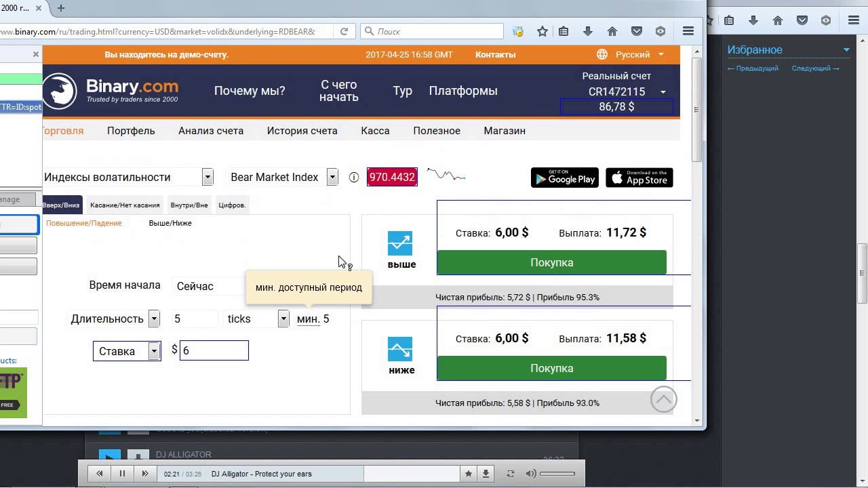Click Покупка button for Выше contract

coord(551,262)
